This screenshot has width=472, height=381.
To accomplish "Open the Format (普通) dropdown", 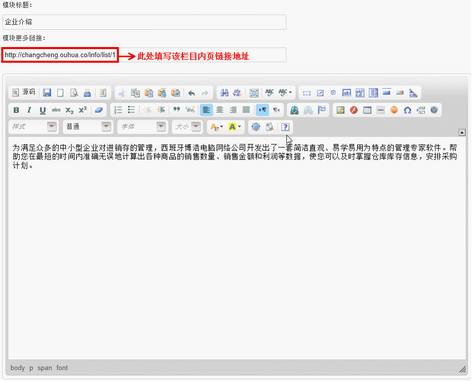I will pyautogui.click(x=88, y=127).
